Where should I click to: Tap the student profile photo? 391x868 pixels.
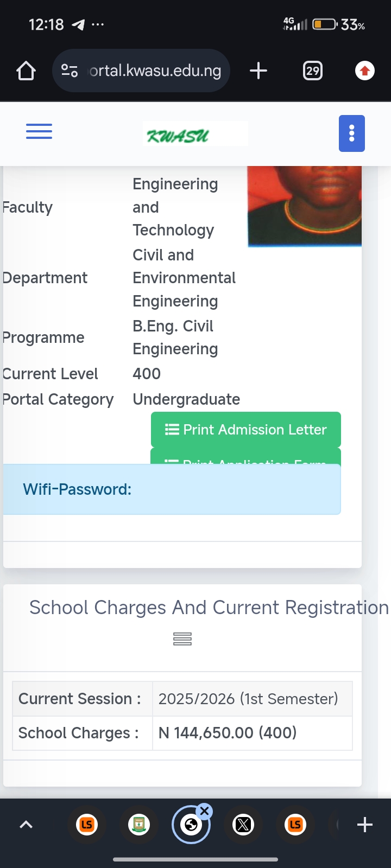[305, 206]
